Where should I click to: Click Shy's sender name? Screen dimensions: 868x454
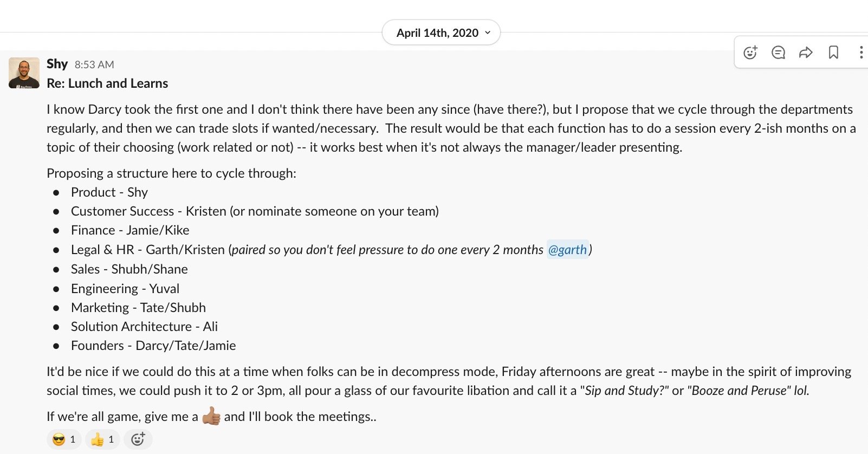[x=57, y=64]
